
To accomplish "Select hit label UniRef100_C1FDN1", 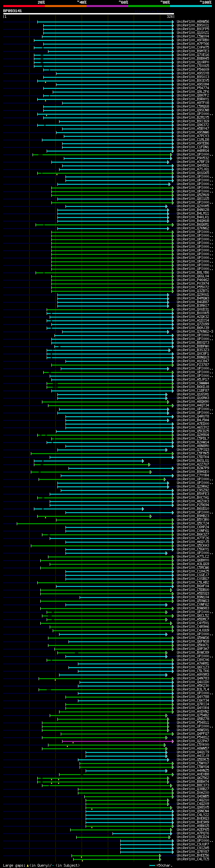I will [193, 147].
